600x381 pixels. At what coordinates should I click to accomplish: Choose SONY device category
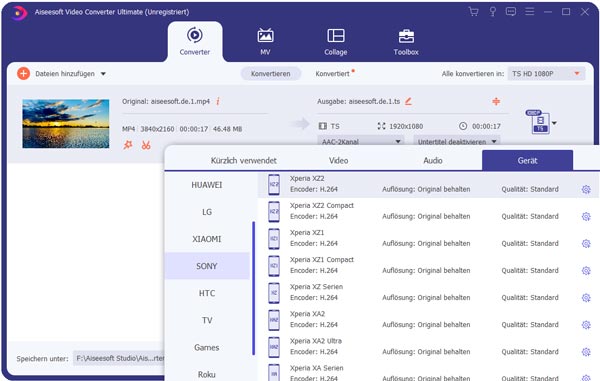[207, 266]
